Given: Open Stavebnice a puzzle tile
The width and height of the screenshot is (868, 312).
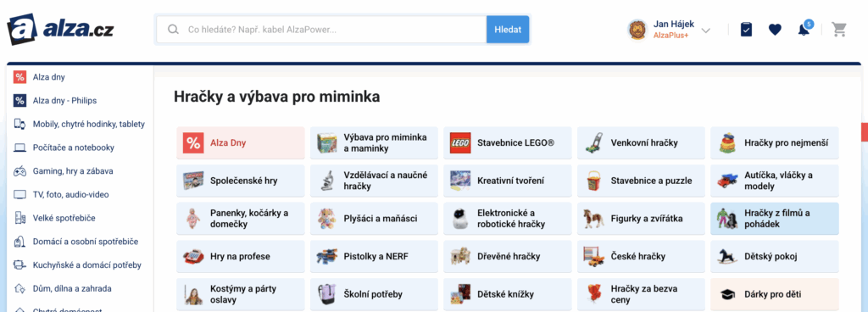Looking at the screenshot, I should tap(641, 181).
